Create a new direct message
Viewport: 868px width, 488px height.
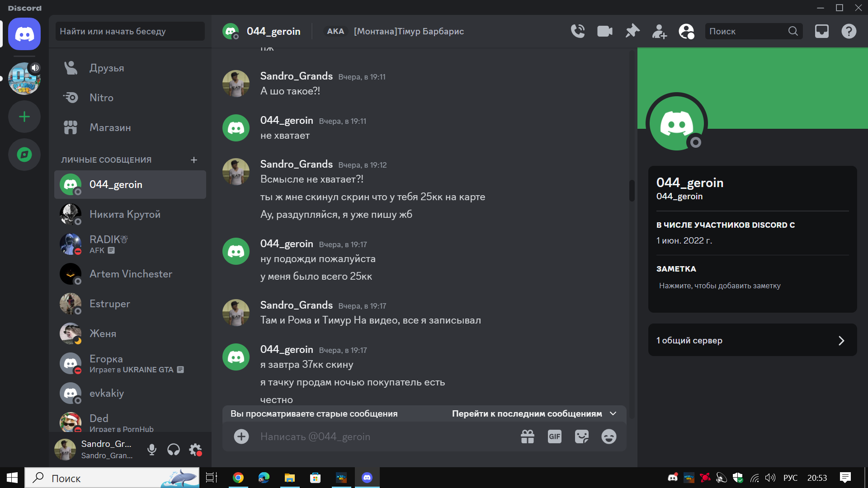[194, 160]
